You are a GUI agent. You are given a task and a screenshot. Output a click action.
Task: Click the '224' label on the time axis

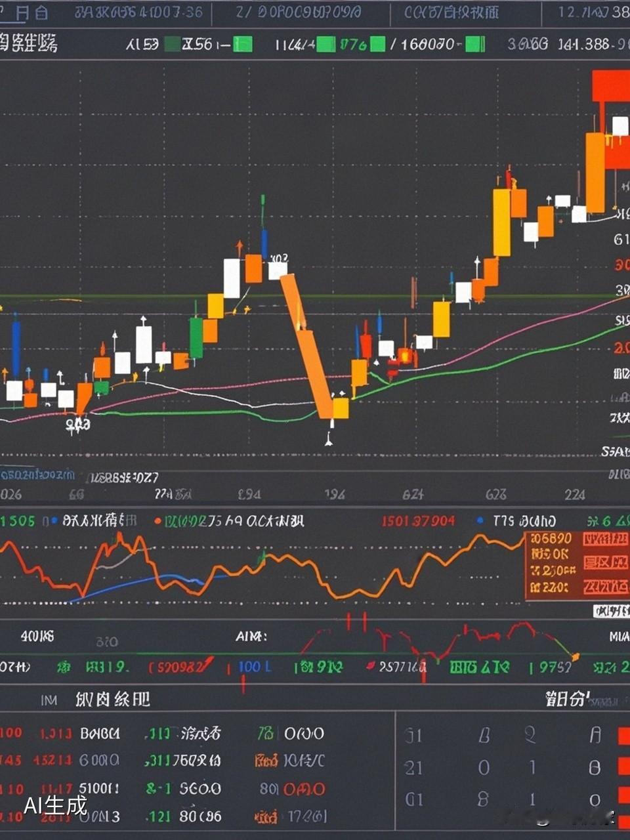coord(575,494)
